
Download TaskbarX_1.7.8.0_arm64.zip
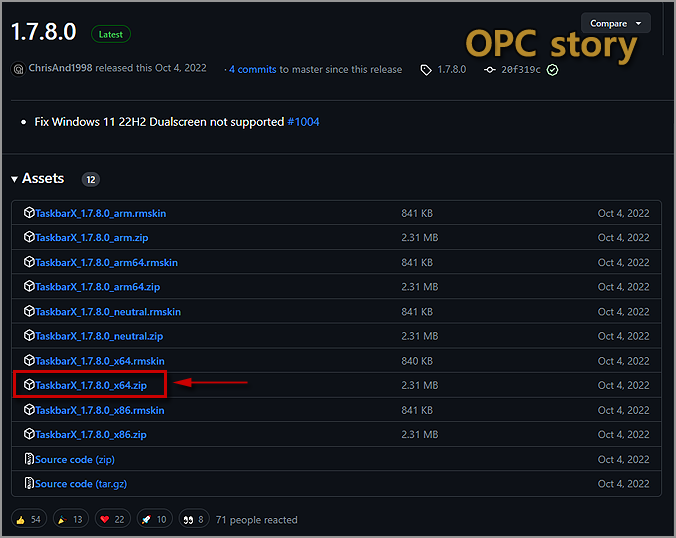97,287
